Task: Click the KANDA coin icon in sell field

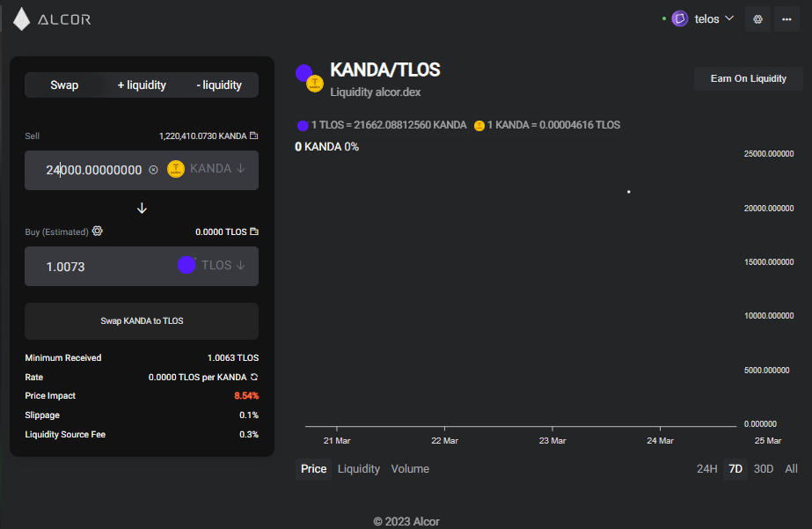Action: click(x=176, y=169)
